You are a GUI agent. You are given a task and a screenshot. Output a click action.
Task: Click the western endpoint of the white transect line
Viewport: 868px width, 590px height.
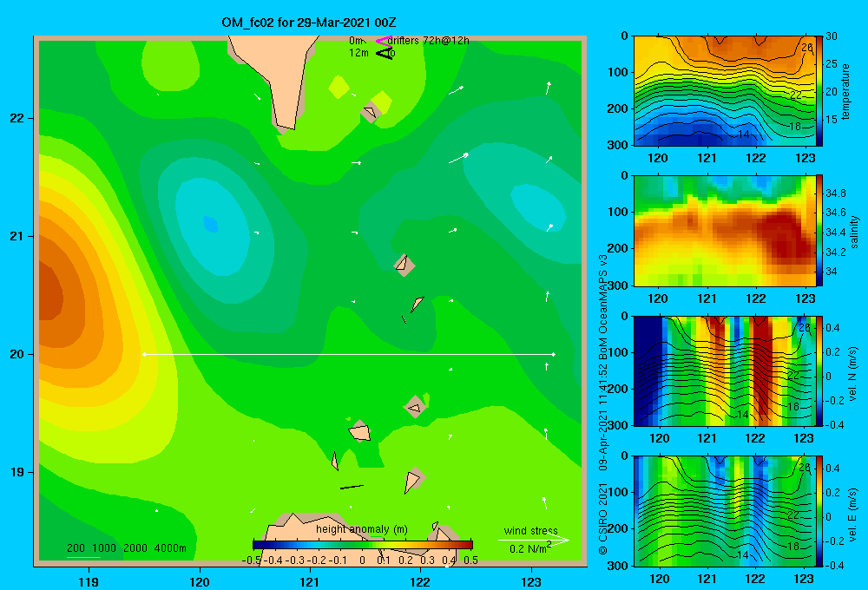(x=144, y=354)
